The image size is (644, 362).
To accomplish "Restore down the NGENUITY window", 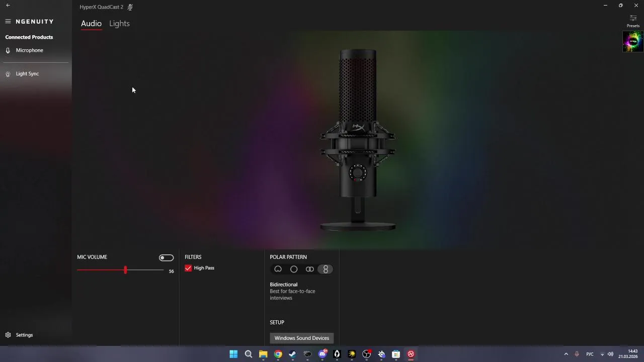I will coord(621,5).
